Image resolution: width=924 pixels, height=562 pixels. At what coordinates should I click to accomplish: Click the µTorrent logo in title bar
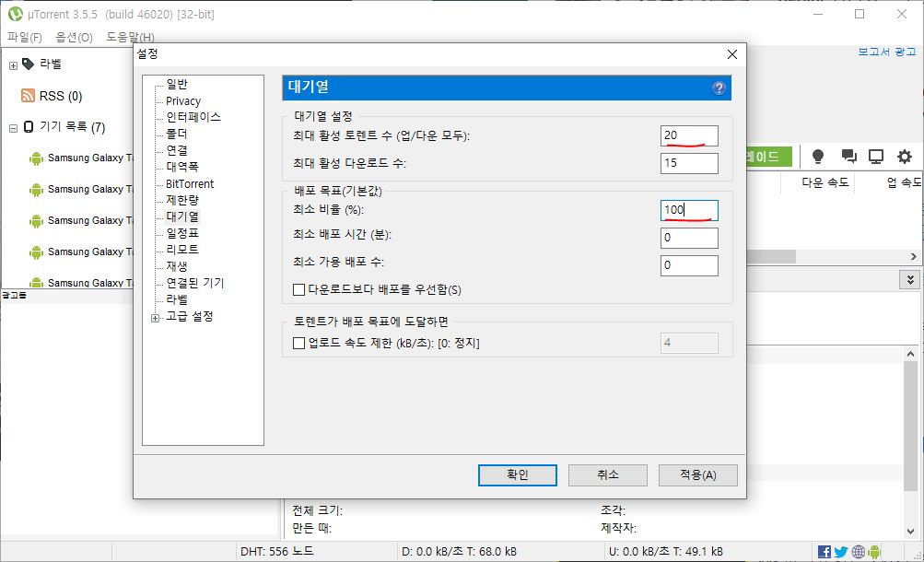16,14
